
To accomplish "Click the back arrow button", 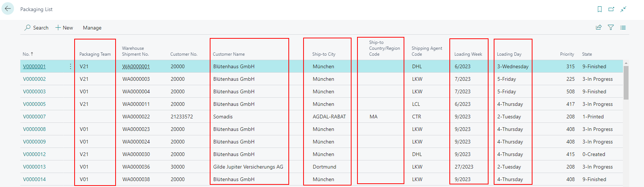I will point(8,9).
